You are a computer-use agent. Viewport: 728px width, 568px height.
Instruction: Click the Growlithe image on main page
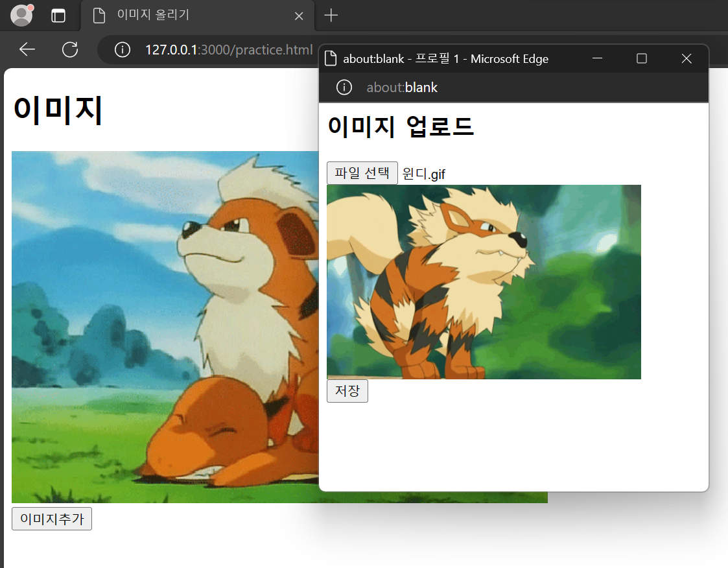click(x=165, y=327)
